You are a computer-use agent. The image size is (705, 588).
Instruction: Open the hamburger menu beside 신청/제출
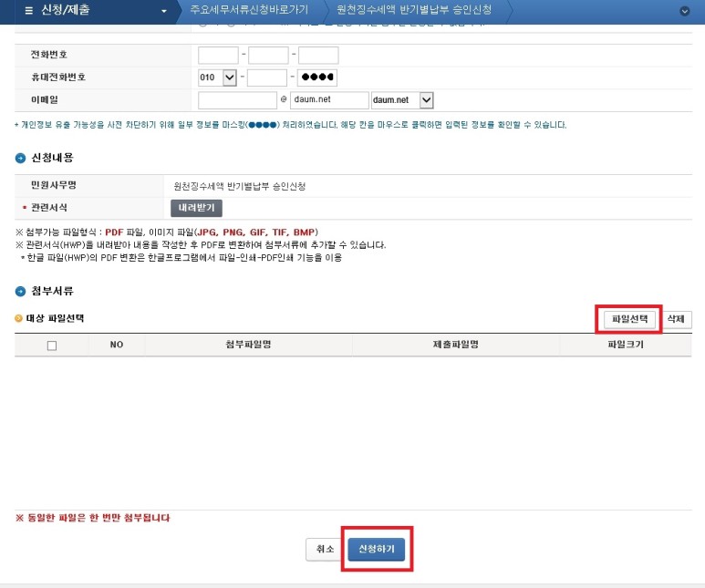pyautogui.click(x=29, y=10)
